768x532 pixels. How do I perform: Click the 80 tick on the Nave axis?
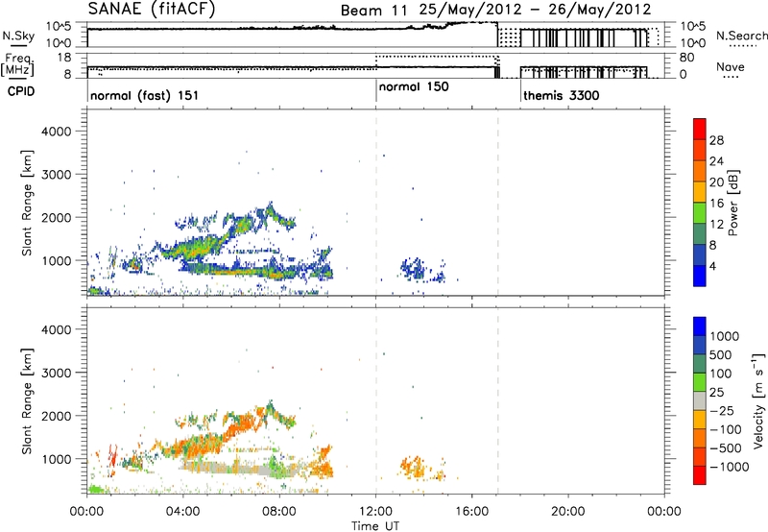click(x=687, y=58)
